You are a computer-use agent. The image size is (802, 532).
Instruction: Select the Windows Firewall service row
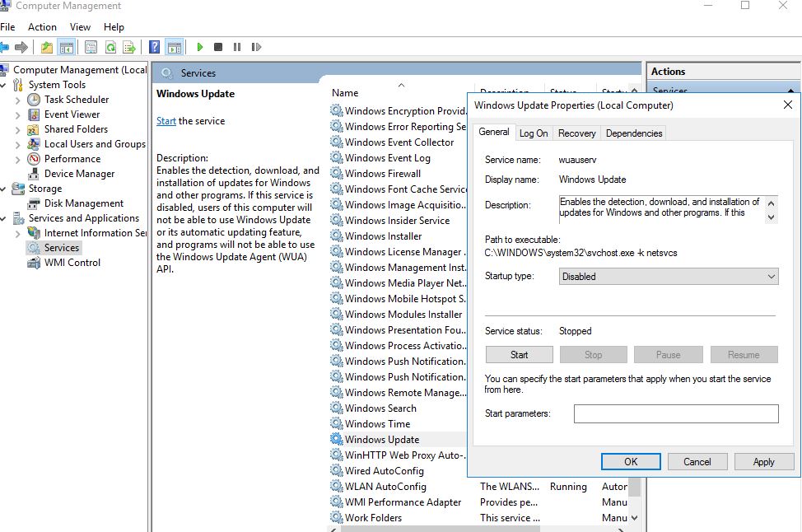point(398,174)
